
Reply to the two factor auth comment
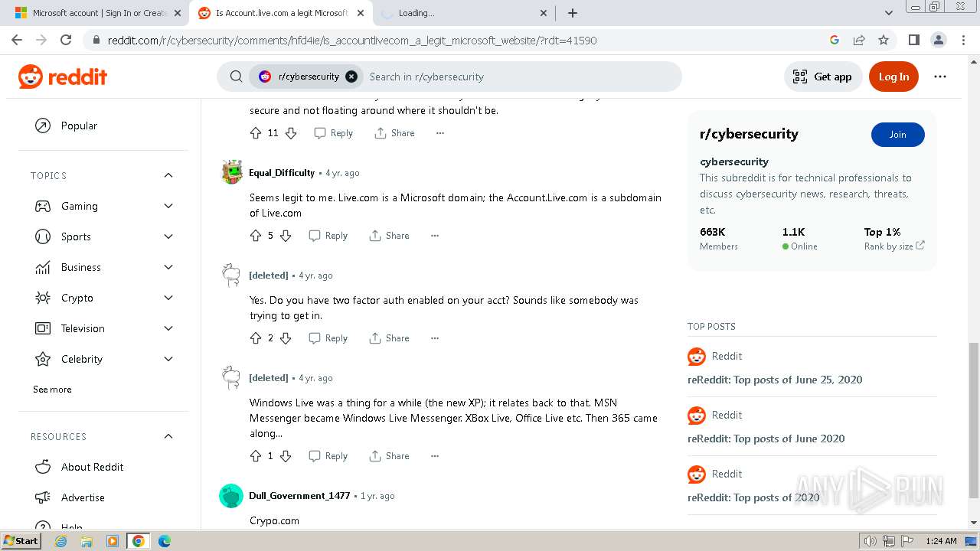pos(328,338)
